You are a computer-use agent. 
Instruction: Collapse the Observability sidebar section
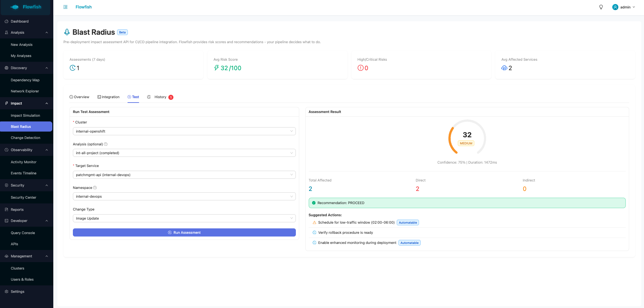click(47, 150)
